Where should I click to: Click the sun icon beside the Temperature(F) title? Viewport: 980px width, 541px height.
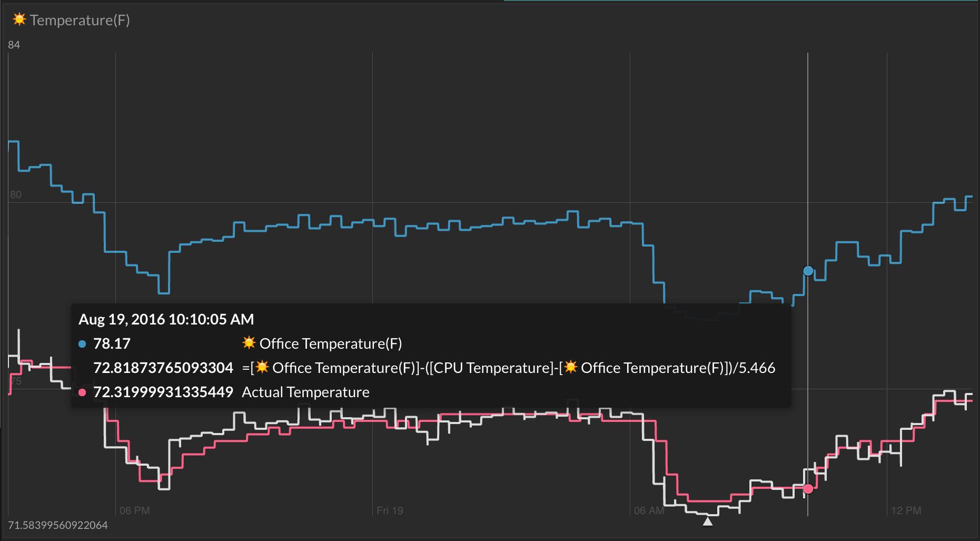pyautogui.click(x=18, y=19)
